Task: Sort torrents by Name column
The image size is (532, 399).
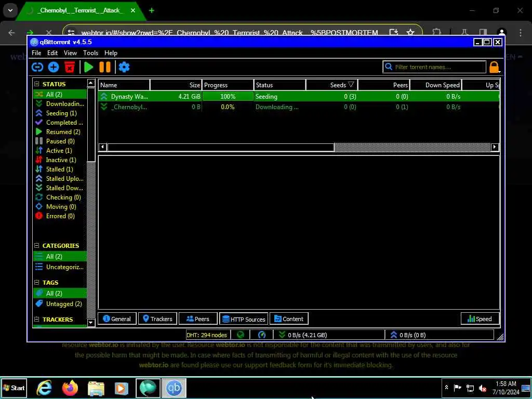Action: click(x=124, y=85)
